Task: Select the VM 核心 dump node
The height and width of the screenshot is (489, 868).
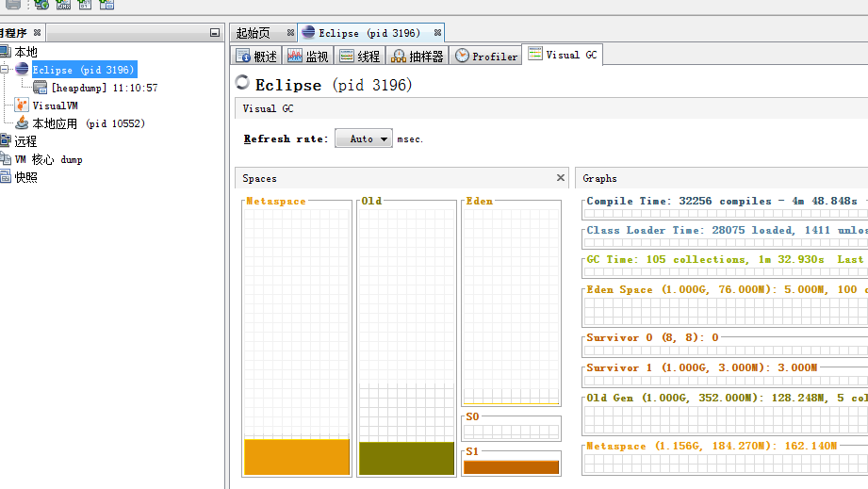Action: point(49,159)
